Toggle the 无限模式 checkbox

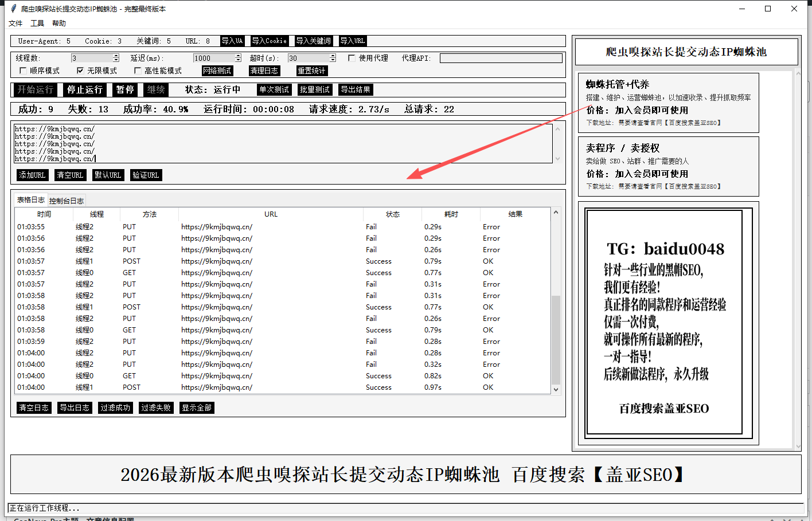80,70
